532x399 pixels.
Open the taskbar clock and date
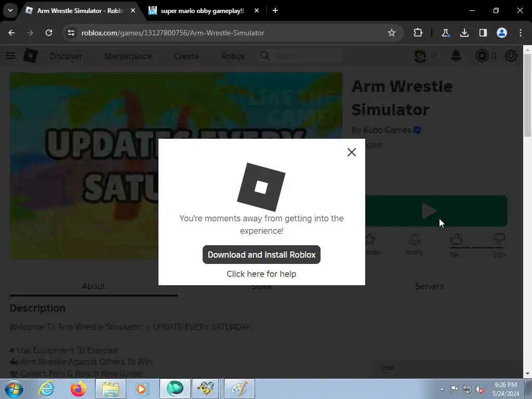tap(506, 389)
